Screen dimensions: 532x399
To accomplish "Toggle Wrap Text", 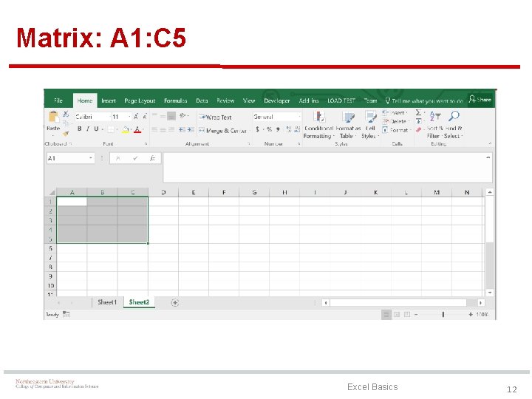I will (215, 117).
